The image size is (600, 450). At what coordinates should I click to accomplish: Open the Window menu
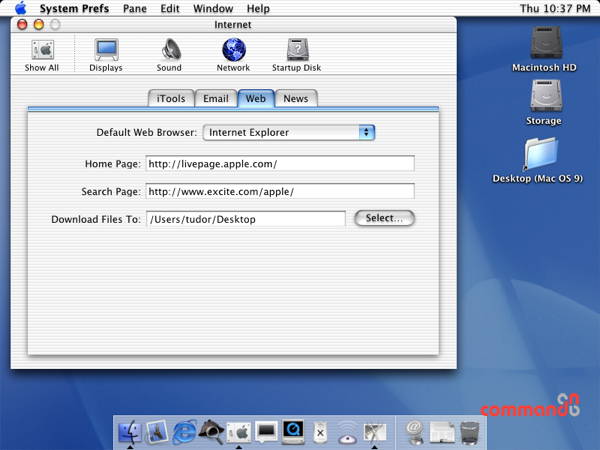[x=213, y=8]
